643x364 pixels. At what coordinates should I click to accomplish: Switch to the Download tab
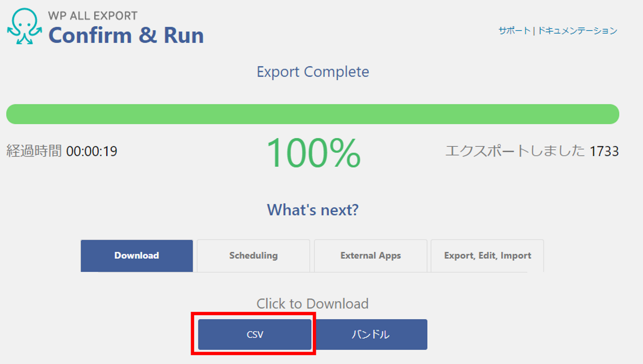(137, 255)
